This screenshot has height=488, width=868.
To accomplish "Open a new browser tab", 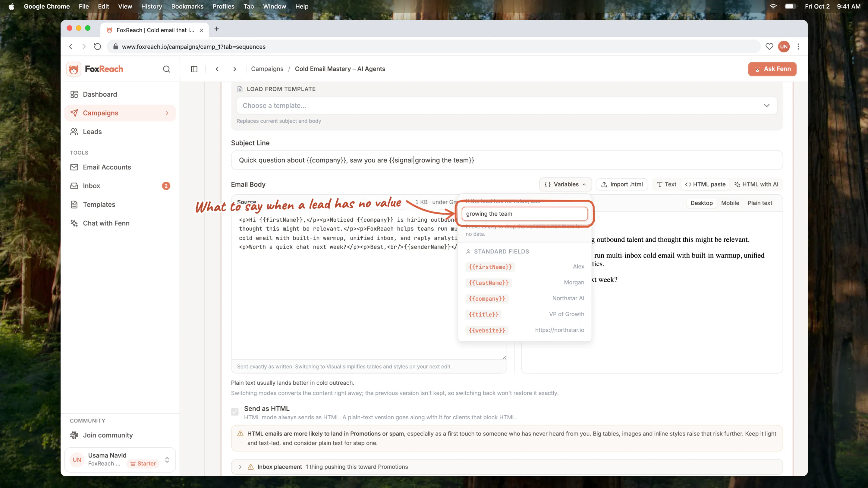I will pos(217,29).
